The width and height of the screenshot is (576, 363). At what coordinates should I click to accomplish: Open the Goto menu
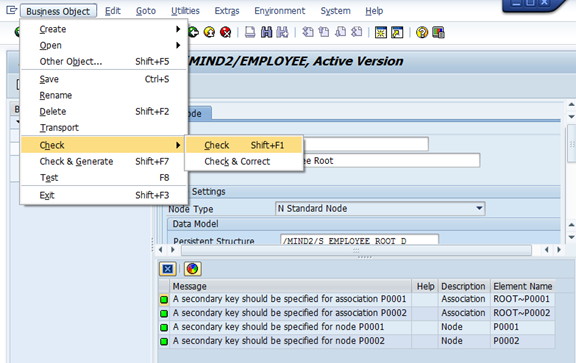146,11
